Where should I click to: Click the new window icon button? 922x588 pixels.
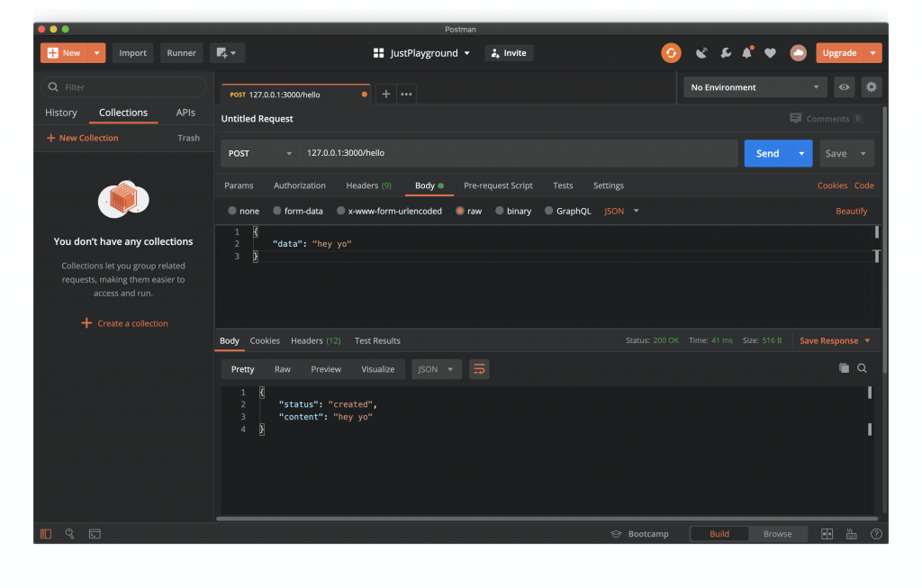coord(226,53)
